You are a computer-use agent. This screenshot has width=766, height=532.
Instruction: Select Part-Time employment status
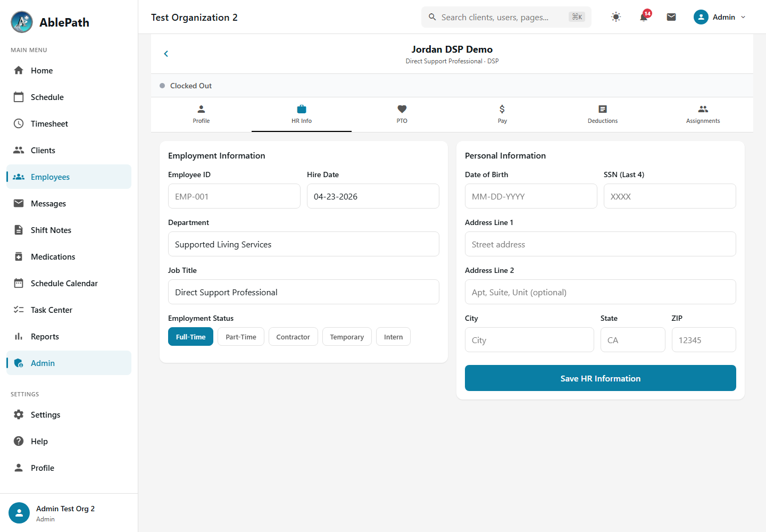click(x=241, y=337)
